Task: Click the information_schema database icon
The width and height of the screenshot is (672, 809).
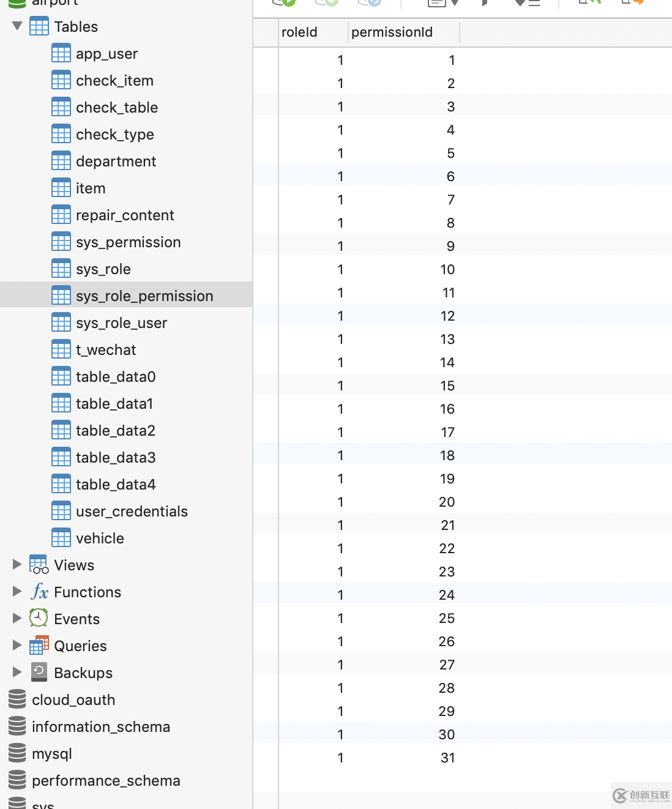Action: tap(17, 726)
